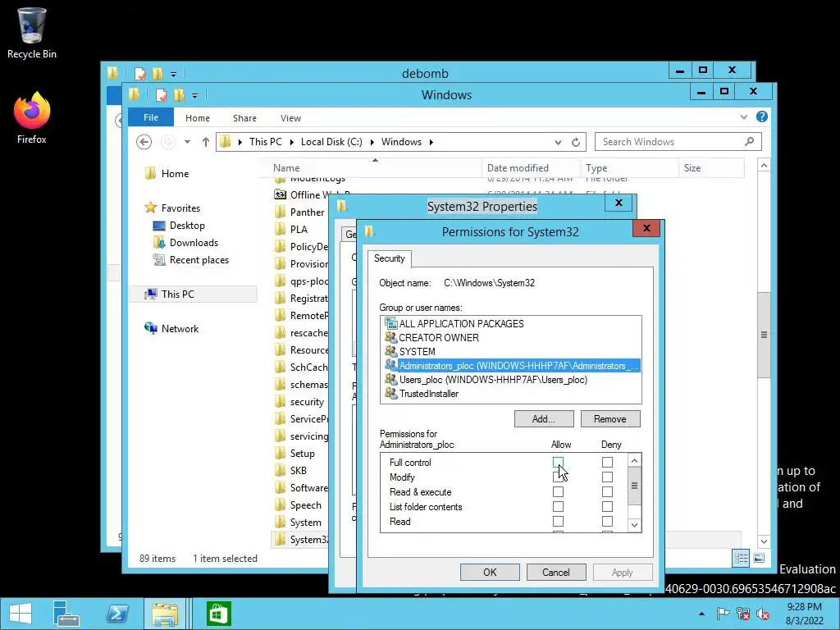Screen dimensions: 840x630
Task: Cancel the Permissions dialog
Action: (556, 572)
